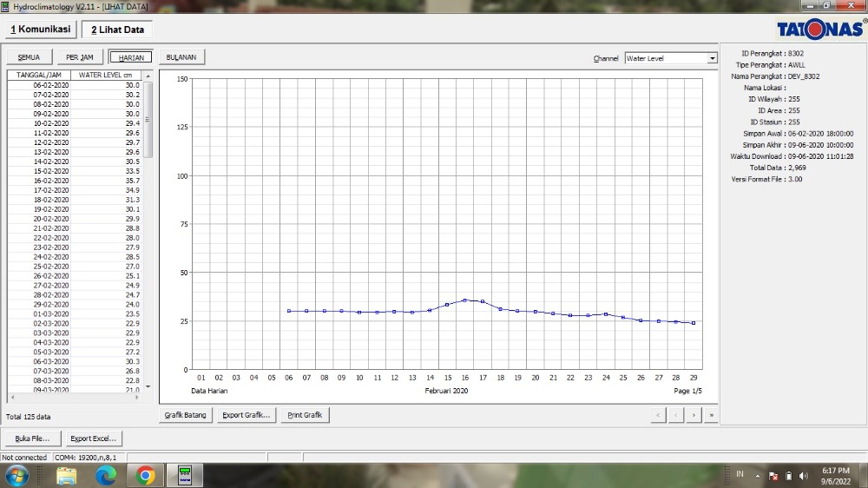Open Windows Start menu

click(16, 475)
